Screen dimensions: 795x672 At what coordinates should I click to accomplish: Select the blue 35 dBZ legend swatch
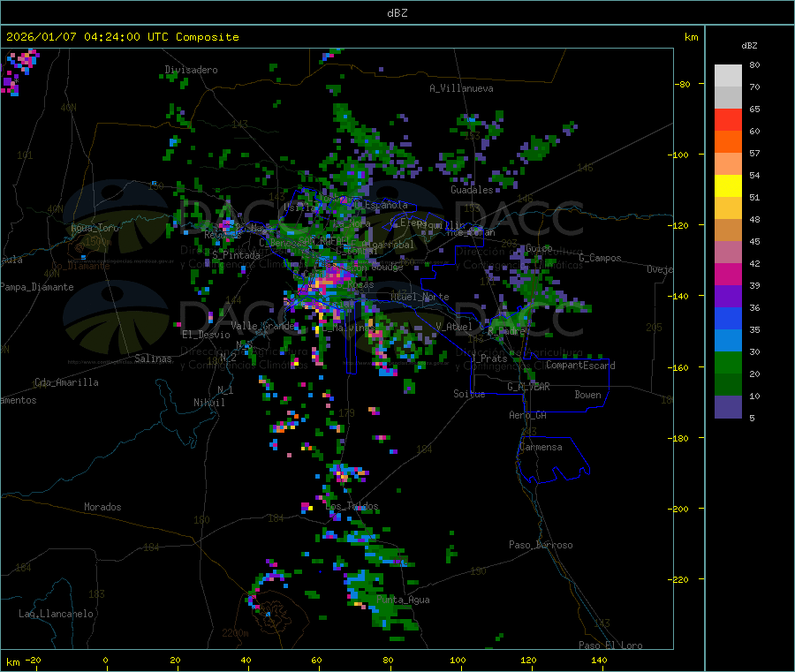tap(728, 318)
